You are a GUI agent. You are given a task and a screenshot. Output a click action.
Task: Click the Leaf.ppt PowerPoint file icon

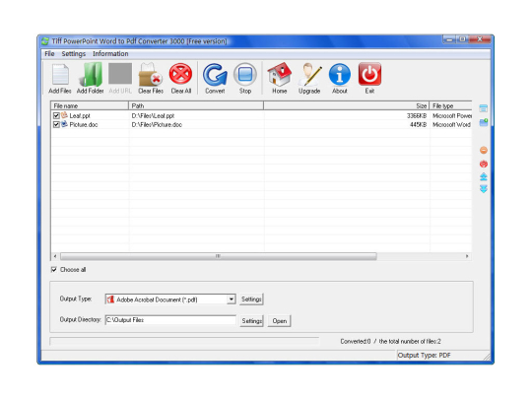(x=64, y=115)
